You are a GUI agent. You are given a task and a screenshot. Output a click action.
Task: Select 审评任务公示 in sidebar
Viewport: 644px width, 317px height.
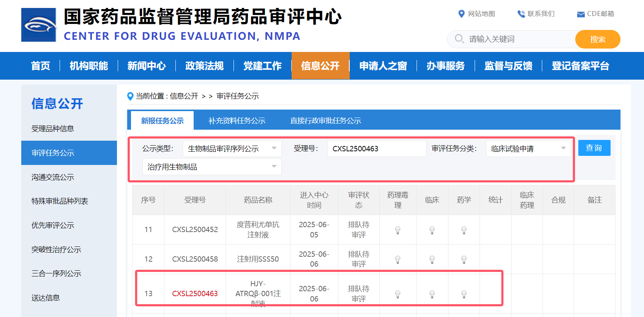point(69,153)
